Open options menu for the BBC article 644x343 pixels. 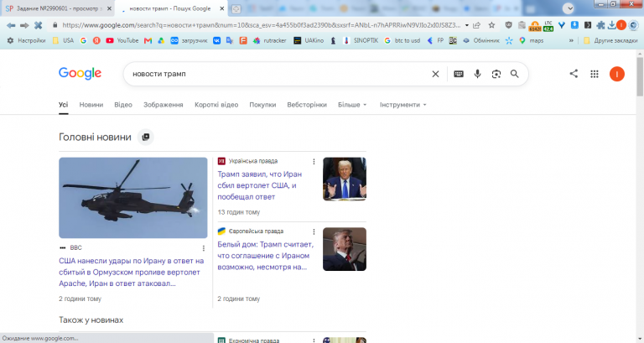[203, 248]
